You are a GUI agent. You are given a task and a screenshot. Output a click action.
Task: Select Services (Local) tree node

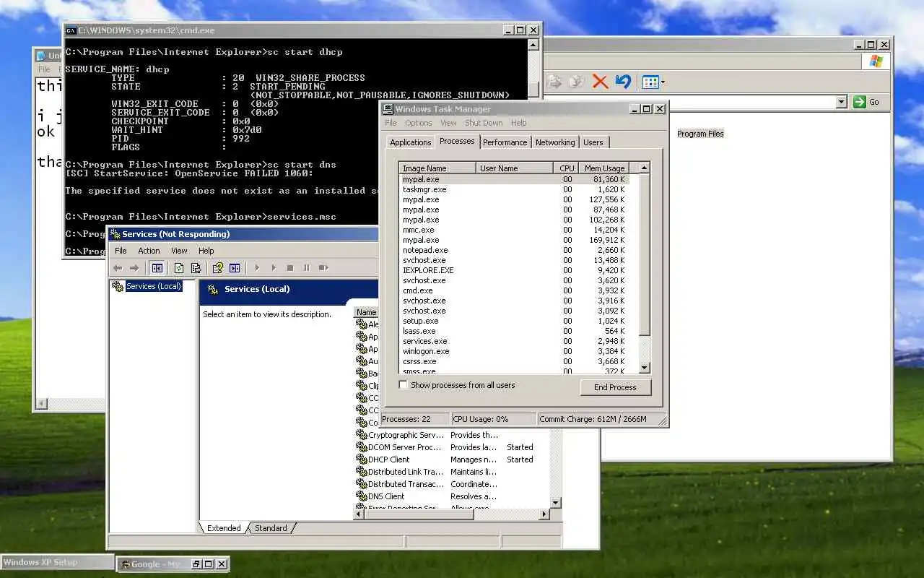point(153,287)
